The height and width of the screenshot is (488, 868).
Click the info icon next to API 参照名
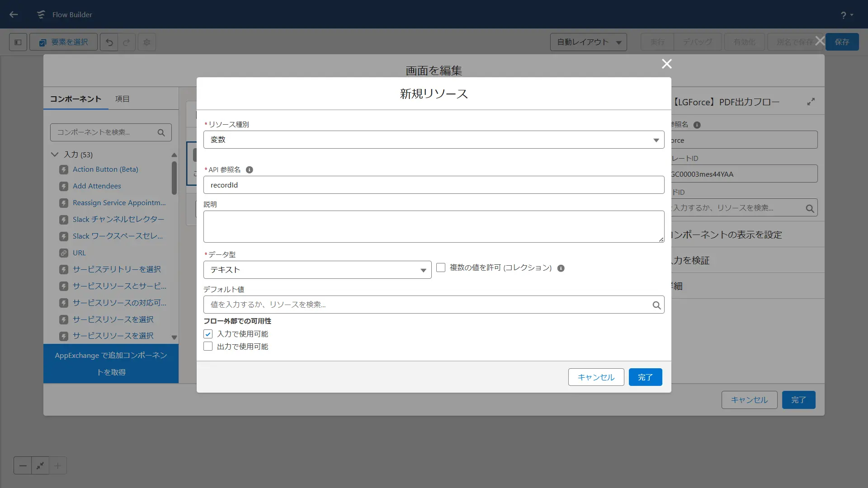(249, 170)
